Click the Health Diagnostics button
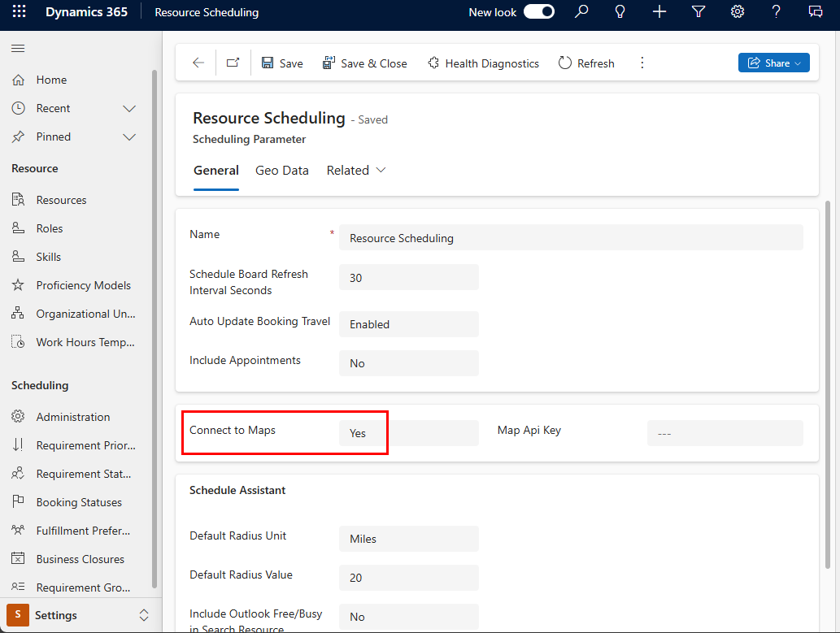 click(483, 63)
